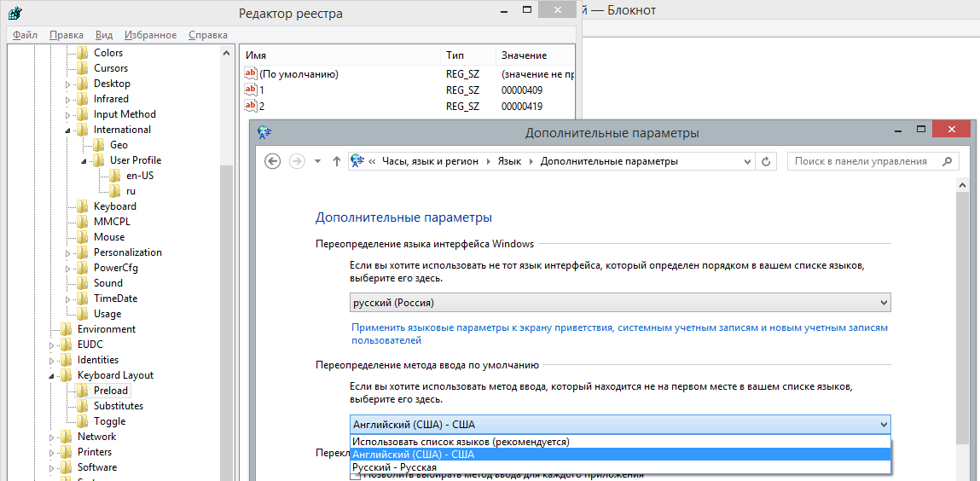Click the string icon of the default value
Viewport: 980px width, 481px height.
tap(251, 73)
